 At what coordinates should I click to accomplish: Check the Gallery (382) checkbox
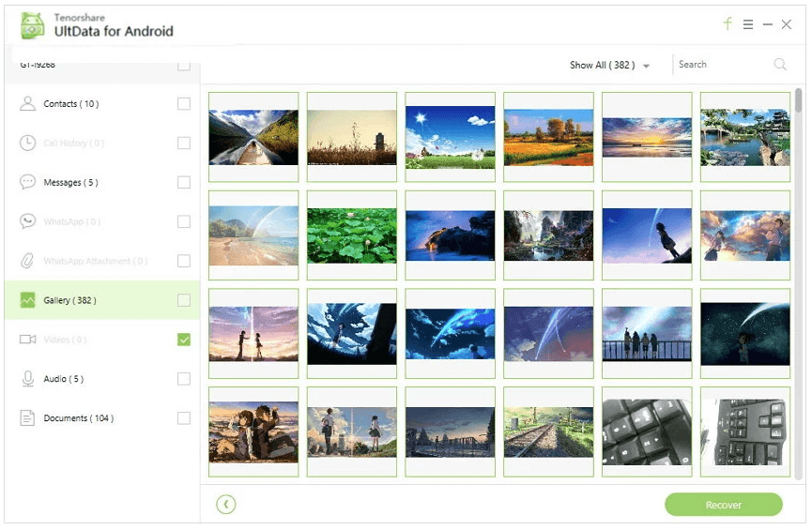184,300
